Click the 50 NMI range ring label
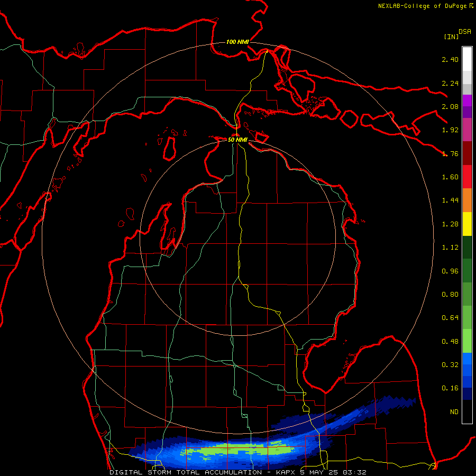Image resolution: width=476 pixels, height=476 pixels. pos(237,140)
